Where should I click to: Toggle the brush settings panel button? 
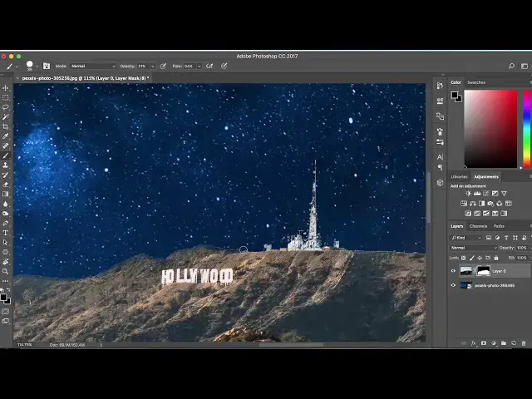(47, 66)
